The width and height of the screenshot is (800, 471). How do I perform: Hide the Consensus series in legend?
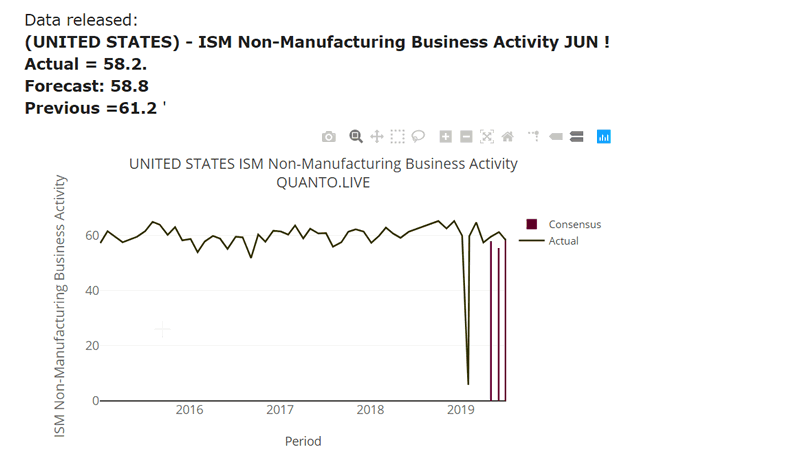click(x=574, y=225)
